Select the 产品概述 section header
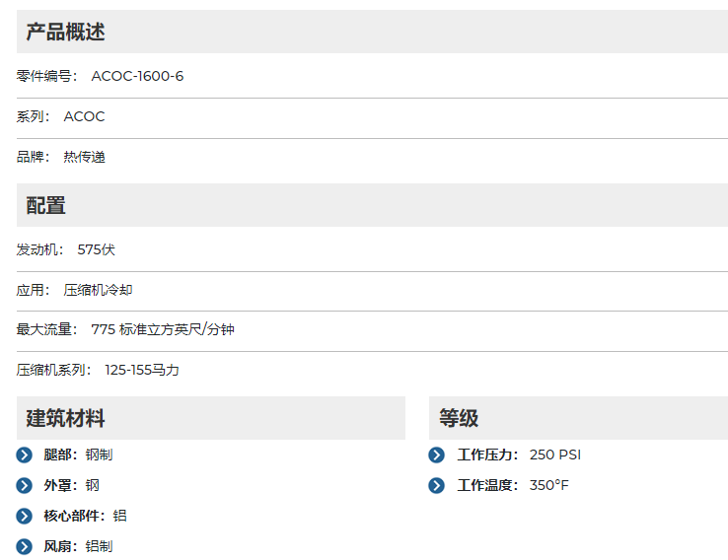 (x=65, y=33)
